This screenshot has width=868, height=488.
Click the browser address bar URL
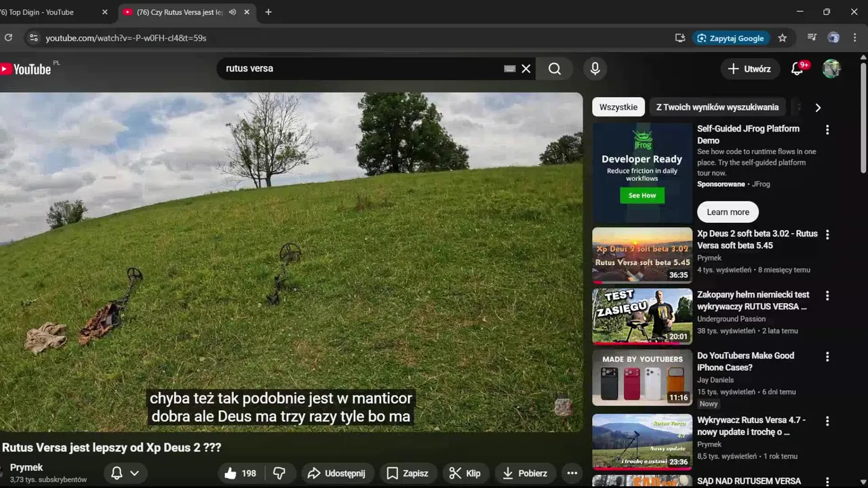pyautogui.click(x=126, y=38)
